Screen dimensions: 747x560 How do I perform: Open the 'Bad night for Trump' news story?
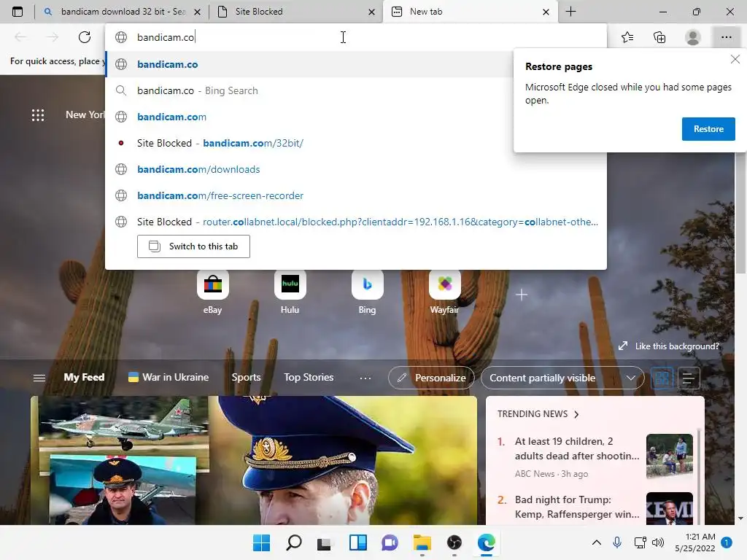(577, 507)
